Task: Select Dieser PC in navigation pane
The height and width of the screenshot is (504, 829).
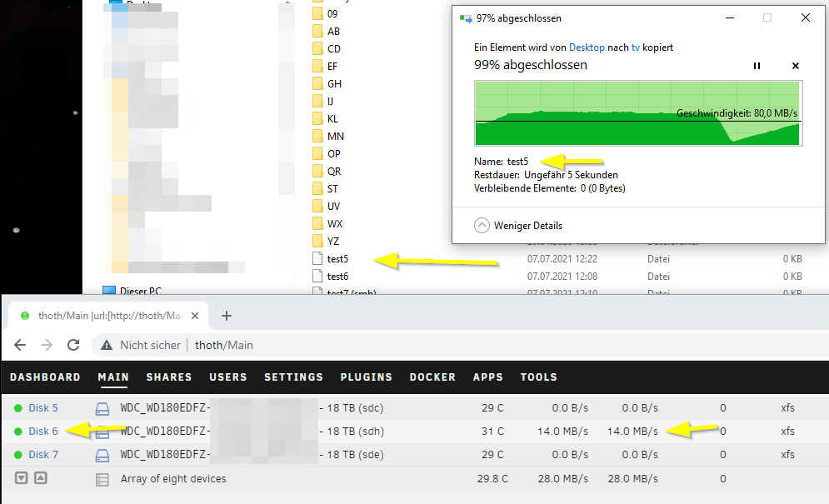Action: click(x=132, y=291)
